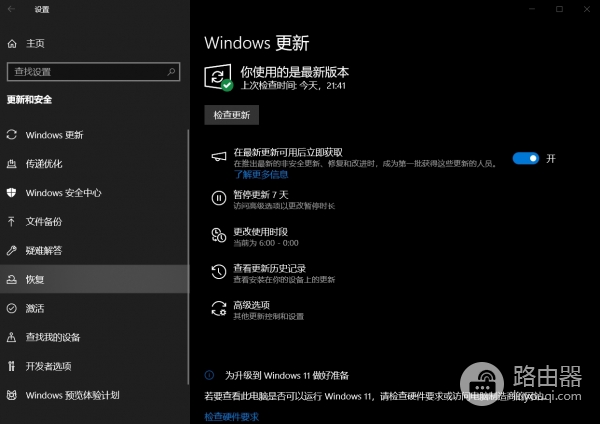
Task: Click the 文件备份 upload arrow icon
Action: pos(11,222)
